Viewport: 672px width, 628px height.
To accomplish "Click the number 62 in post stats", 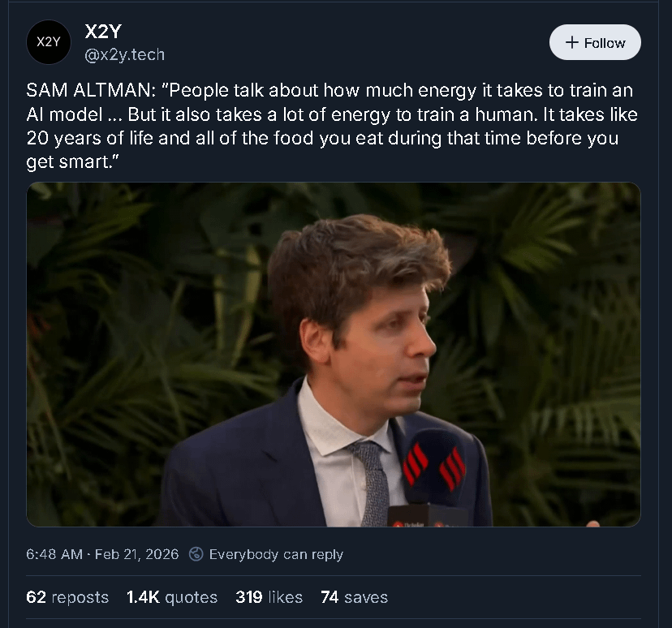I will (x=36, y=597).
